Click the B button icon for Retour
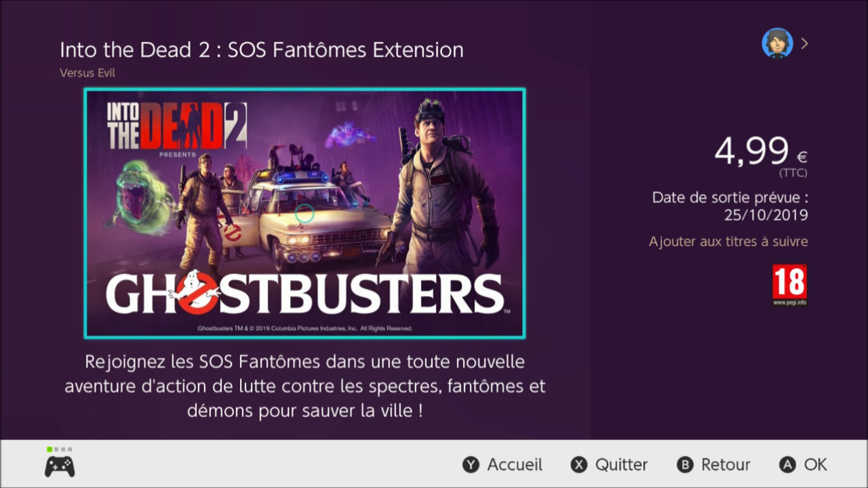This screenshot has height=488, width=868. point(685,464)
